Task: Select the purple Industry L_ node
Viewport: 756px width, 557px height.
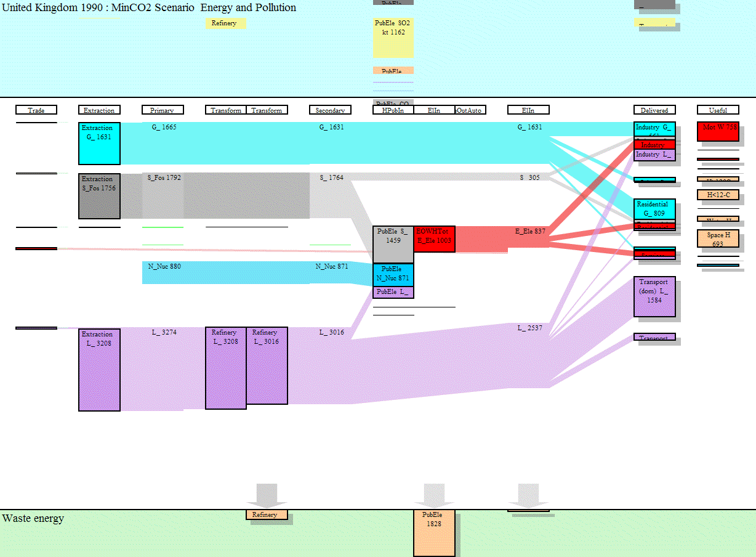Action: click(x=655, y=155)
